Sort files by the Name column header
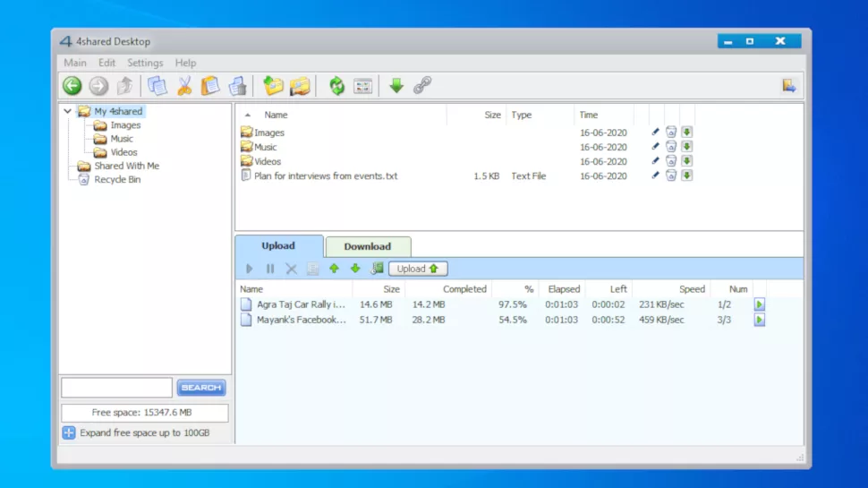 coord(276,115)
